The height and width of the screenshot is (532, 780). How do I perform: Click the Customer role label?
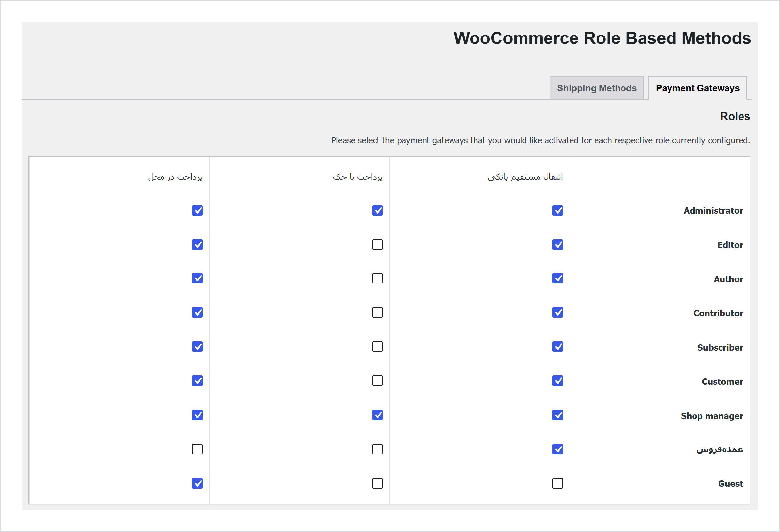[x=722, y=382]
